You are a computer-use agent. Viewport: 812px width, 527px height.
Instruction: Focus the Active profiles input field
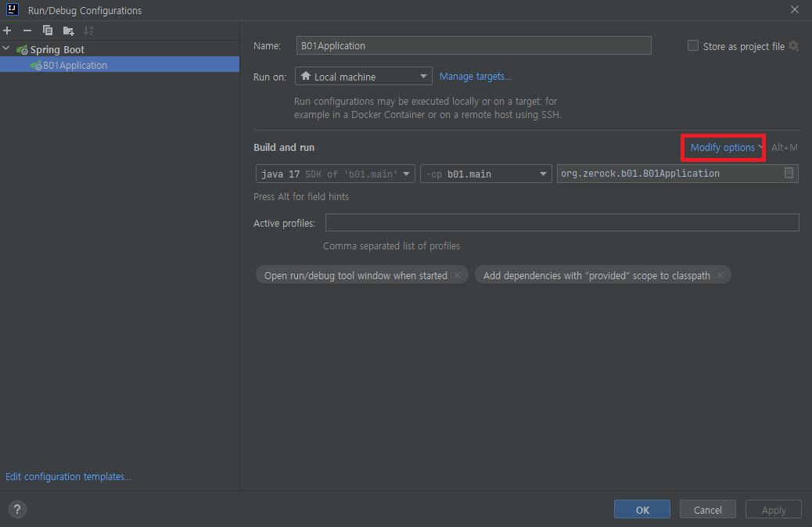[562, 223]
